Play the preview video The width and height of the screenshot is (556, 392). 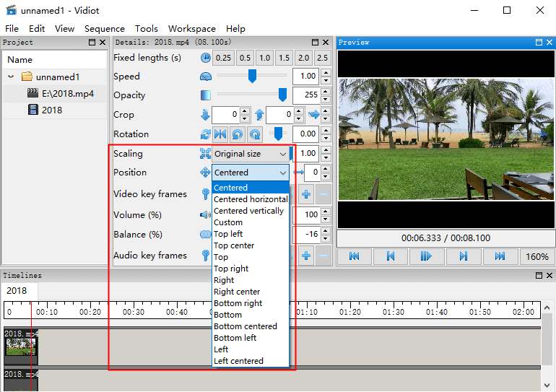[427, 256]
